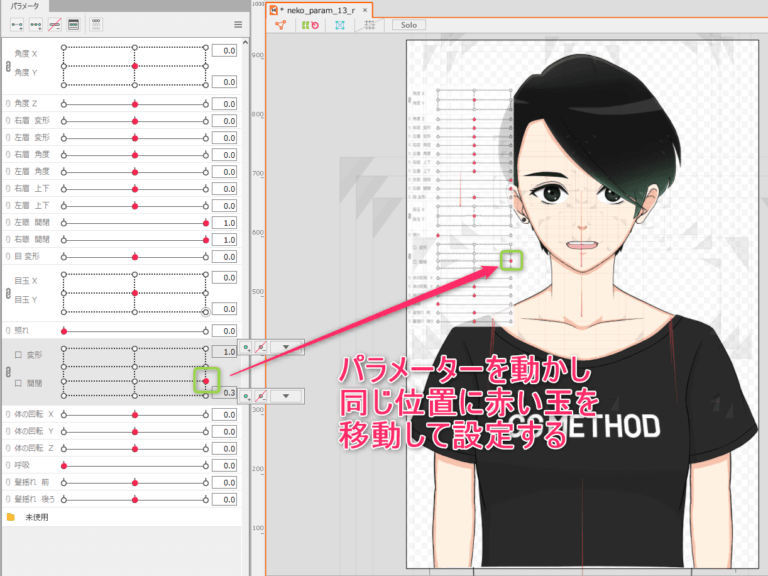Open the upper popup dropdown arrow
Viewport: 768px width, 576px height.
pyautogui.click(x=288, y=347)
